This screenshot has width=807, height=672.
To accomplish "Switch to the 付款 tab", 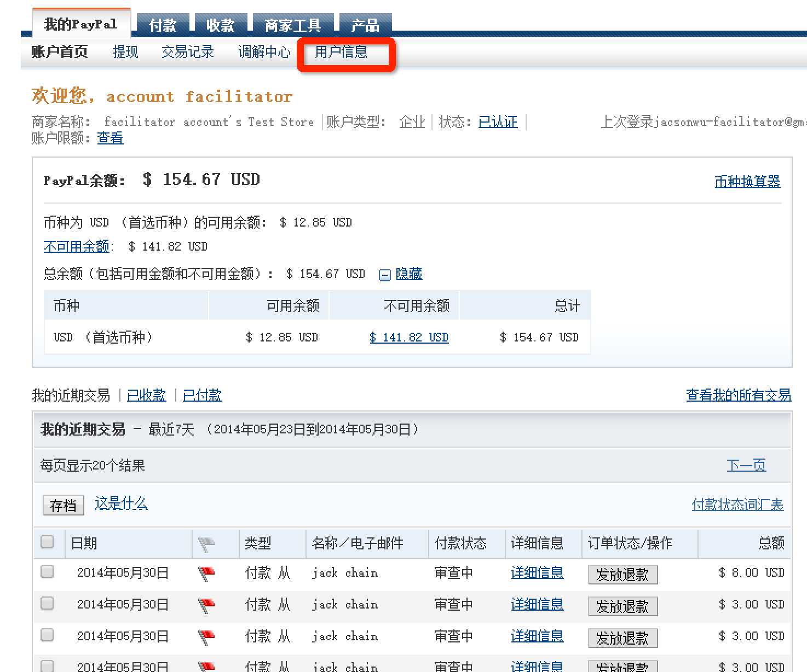I will pos(163,25).
